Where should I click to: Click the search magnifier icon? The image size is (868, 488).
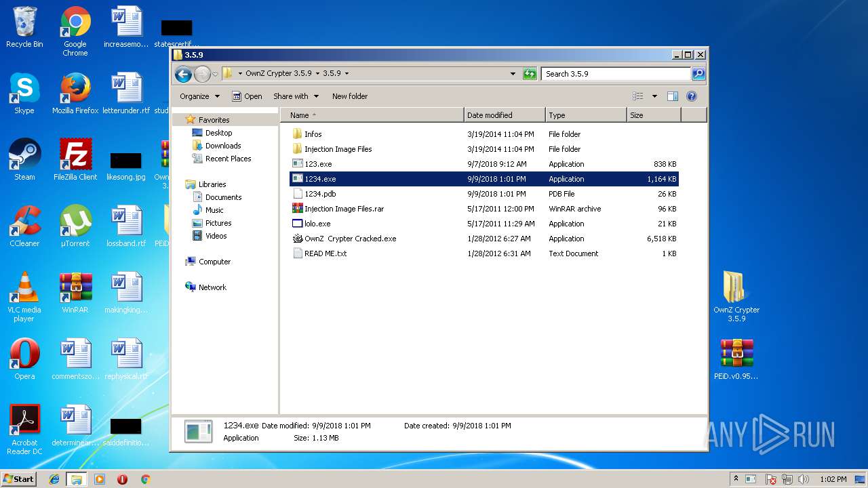coord(698,74)
